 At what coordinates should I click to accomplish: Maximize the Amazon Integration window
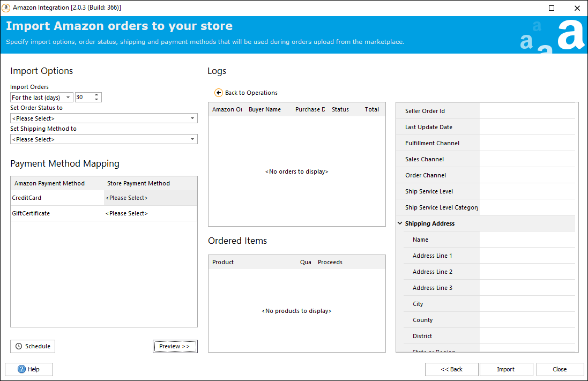point(551,8)
